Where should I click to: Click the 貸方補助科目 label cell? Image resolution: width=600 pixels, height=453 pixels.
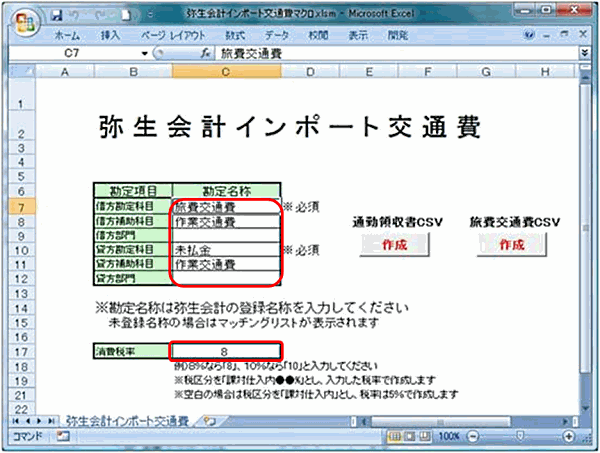coord(133,264)
